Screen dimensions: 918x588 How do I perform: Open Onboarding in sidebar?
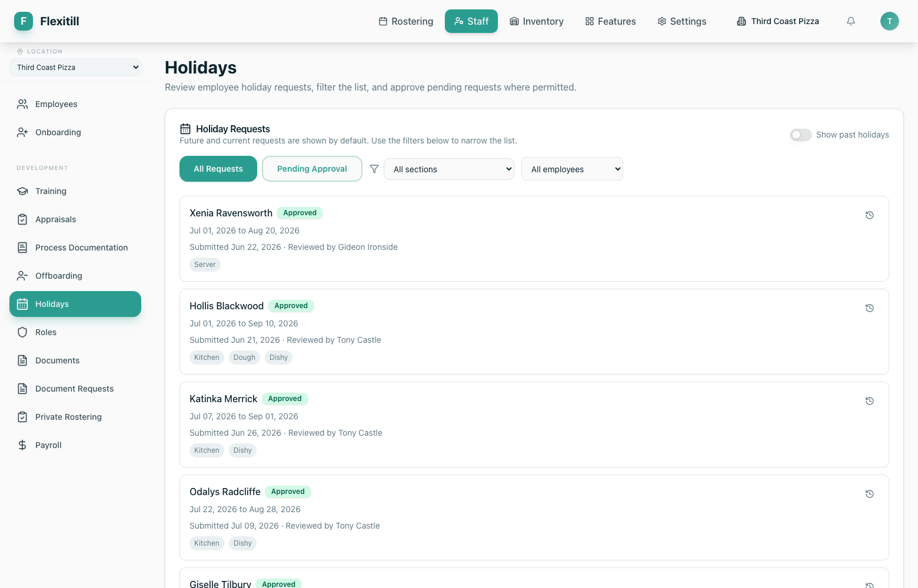(75, 132)
